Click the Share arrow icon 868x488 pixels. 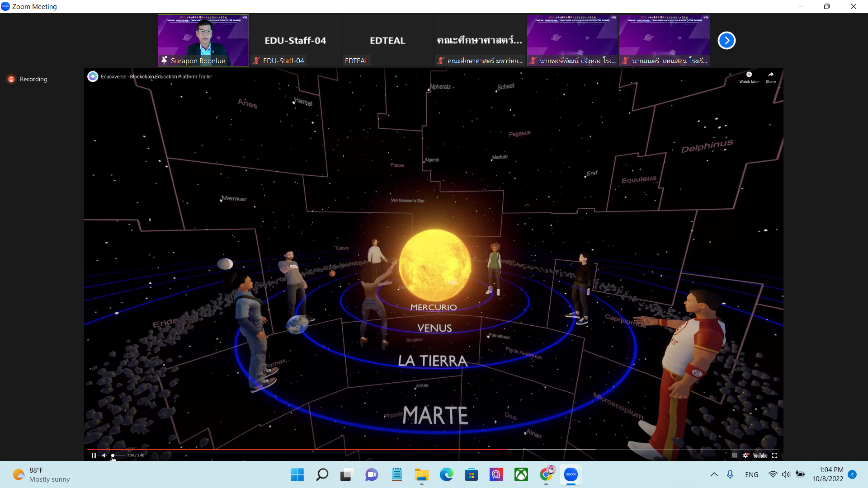(771, 75)
